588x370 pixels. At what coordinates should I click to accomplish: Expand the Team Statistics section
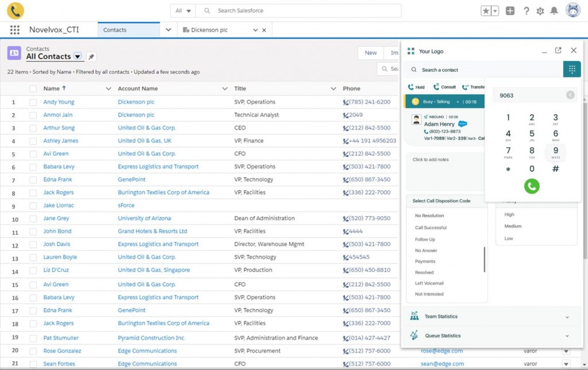point(567,317)
